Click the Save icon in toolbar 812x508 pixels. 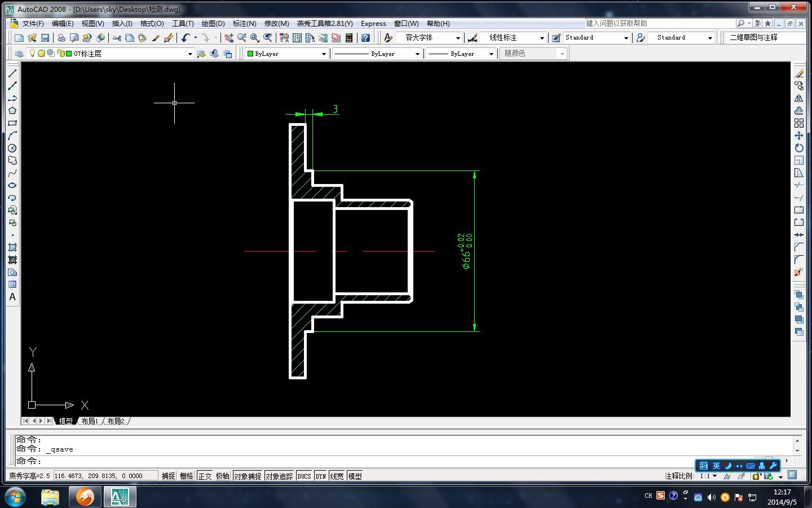point(45,38)
